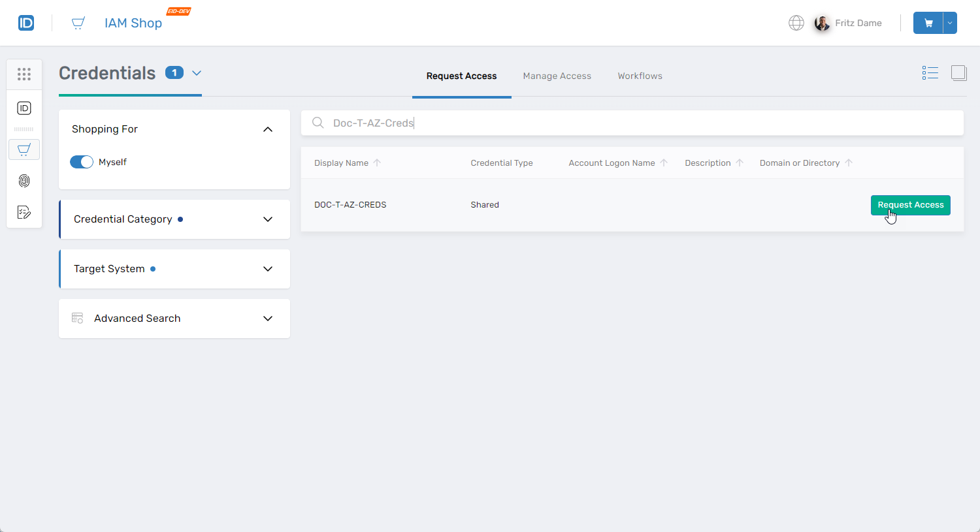Click the checklist edit sidebar icon
The width and height of the screenshot is (980, 532).
[24, 212]
